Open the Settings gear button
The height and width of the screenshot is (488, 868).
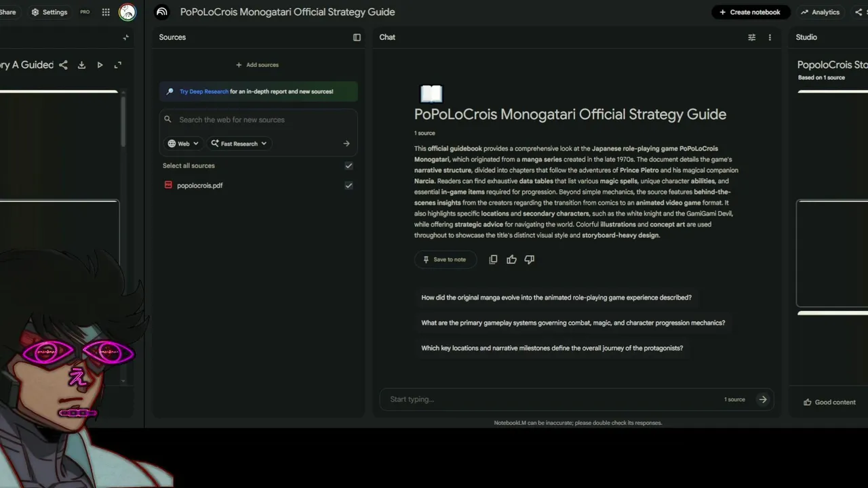(49, 12)
